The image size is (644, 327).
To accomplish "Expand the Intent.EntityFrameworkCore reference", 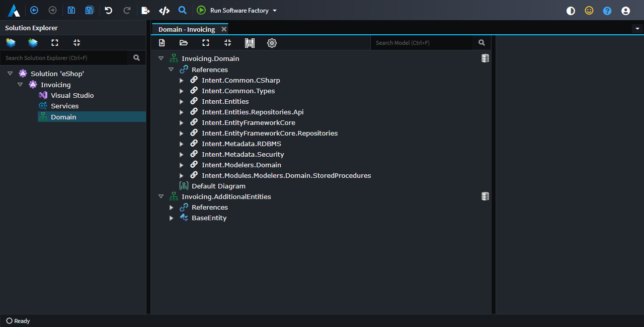I will coord(182,122).
